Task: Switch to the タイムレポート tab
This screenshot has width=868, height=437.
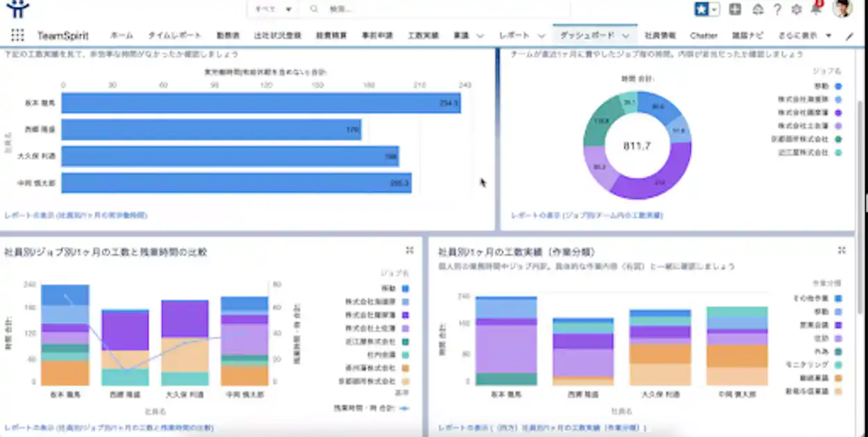Action: [175, 35]
